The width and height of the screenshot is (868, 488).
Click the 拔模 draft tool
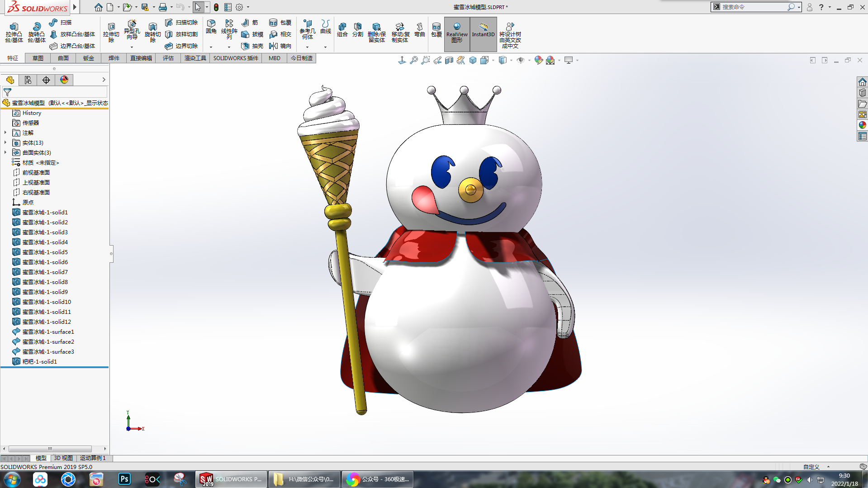click(x=252, y=34)
